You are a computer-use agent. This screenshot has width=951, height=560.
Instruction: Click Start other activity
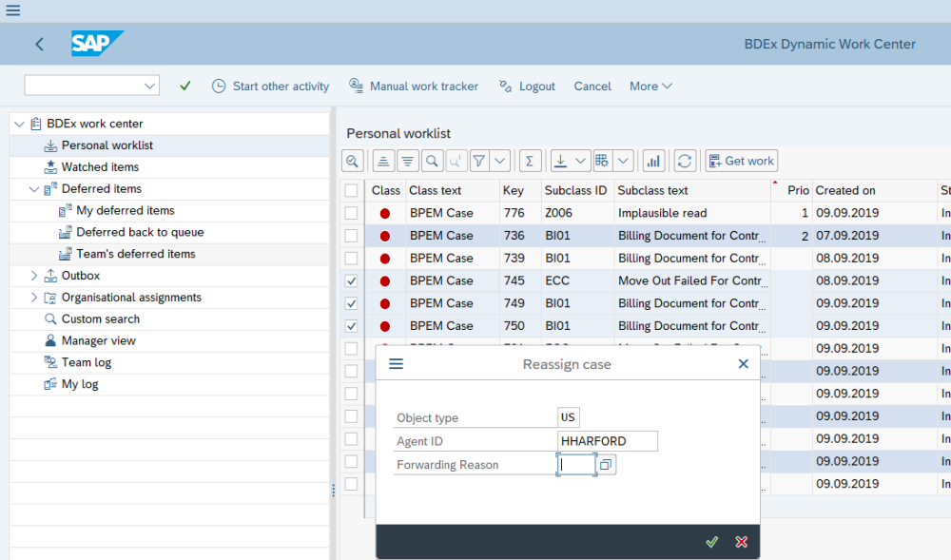coord(270,86)
